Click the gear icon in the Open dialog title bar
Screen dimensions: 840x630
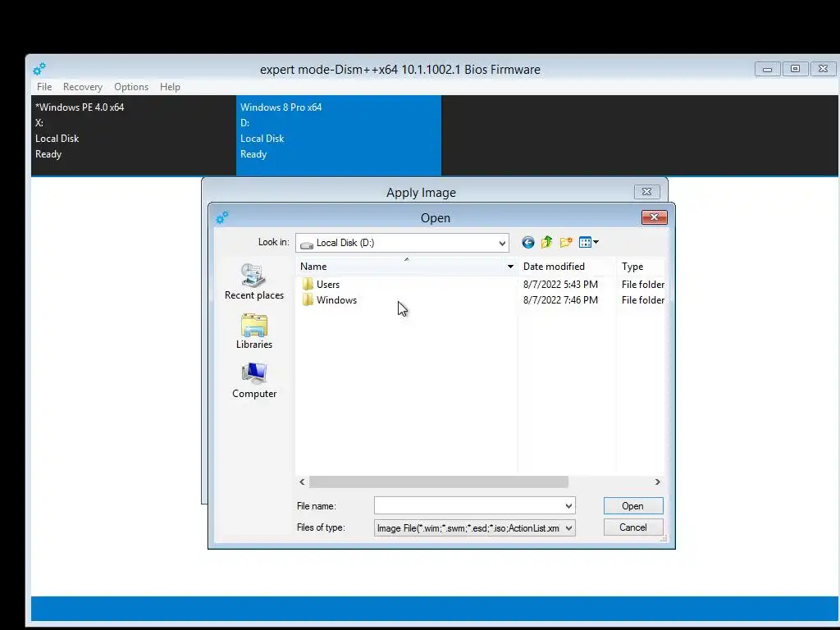click(x=221, y=217)
